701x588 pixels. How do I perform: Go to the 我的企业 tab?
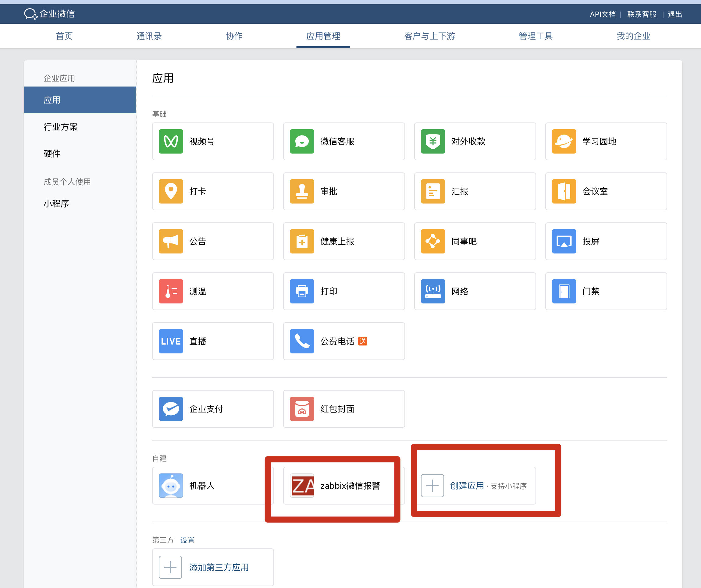click(633, 36)
